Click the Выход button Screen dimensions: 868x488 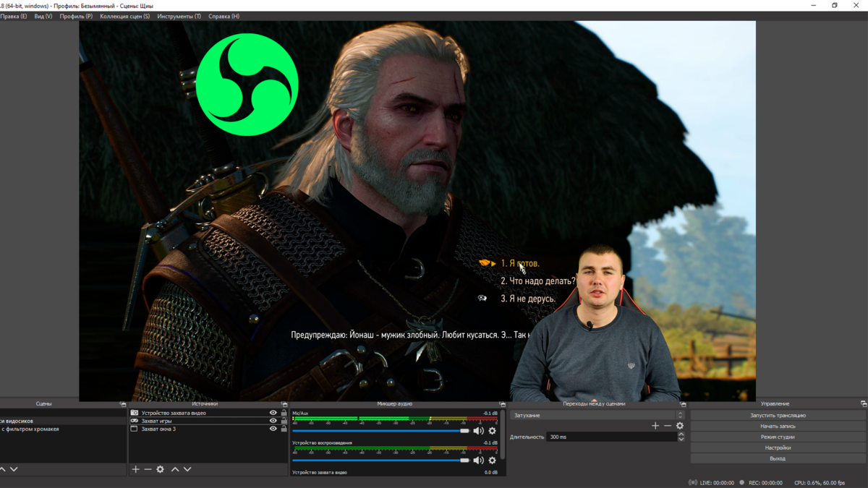pyautogui.click(x=778, y=458)
